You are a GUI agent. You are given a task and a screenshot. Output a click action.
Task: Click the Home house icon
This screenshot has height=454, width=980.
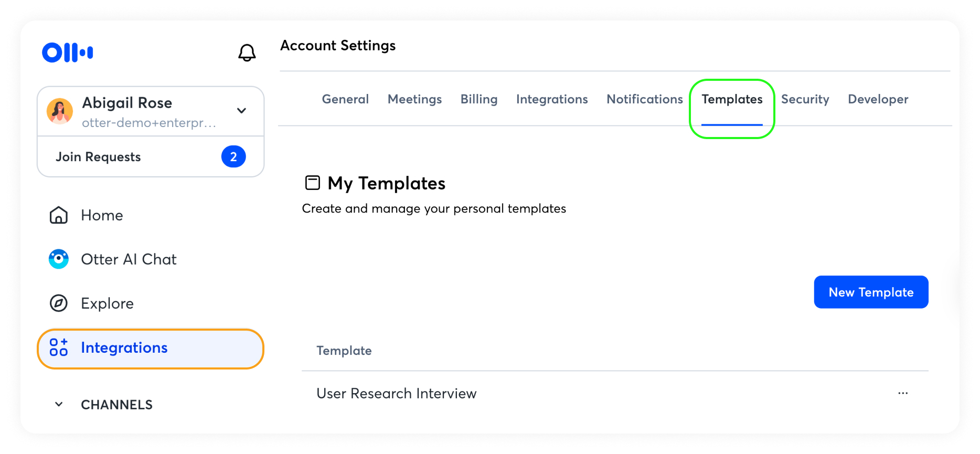pyautogui.click(x=59, y=215)
